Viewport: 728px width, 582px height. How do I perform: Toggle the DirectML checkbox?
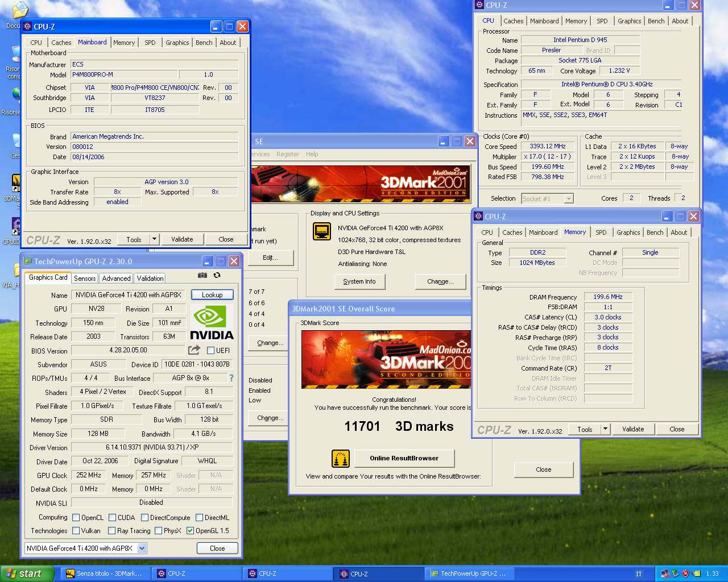(x=199, y=518)
